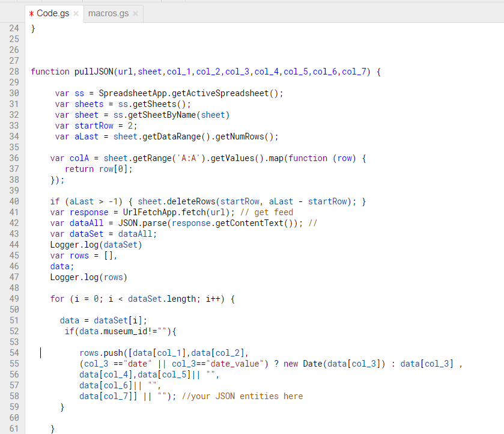
Task: Click Logger.log(dataSet) on line 44
Action: pyautogui.click(x=96, y=245)
